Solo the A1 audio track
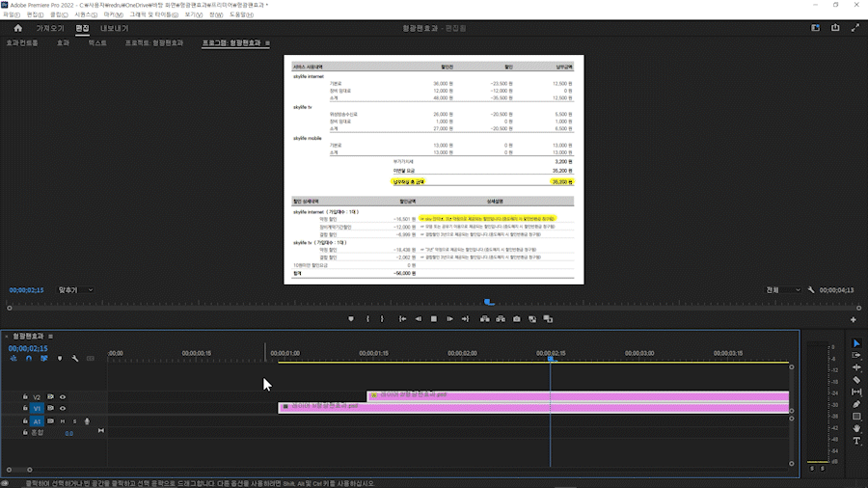Viewport: 868px width, 488px height. (74, 421)
